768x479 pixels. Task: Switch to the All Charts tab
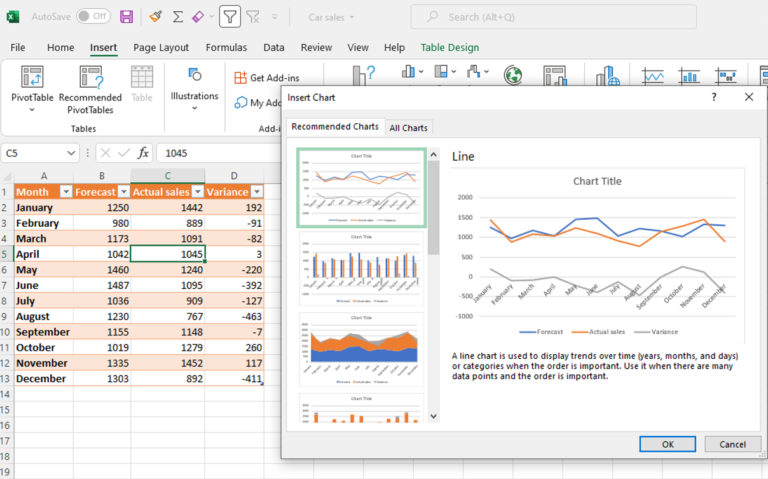[408, 128]
